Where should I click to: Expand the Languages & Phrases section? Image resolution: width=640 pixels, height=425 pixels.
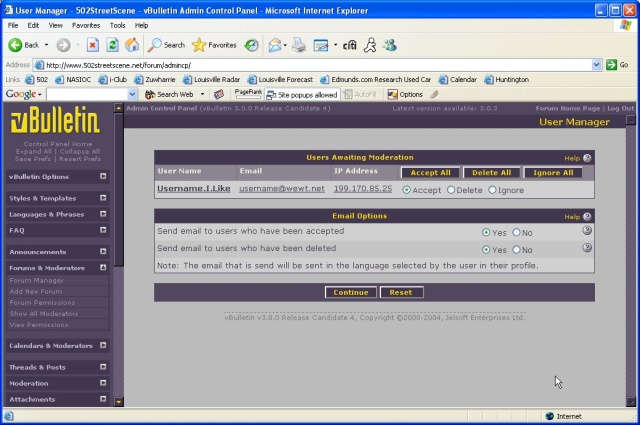(x=103, y=214)
